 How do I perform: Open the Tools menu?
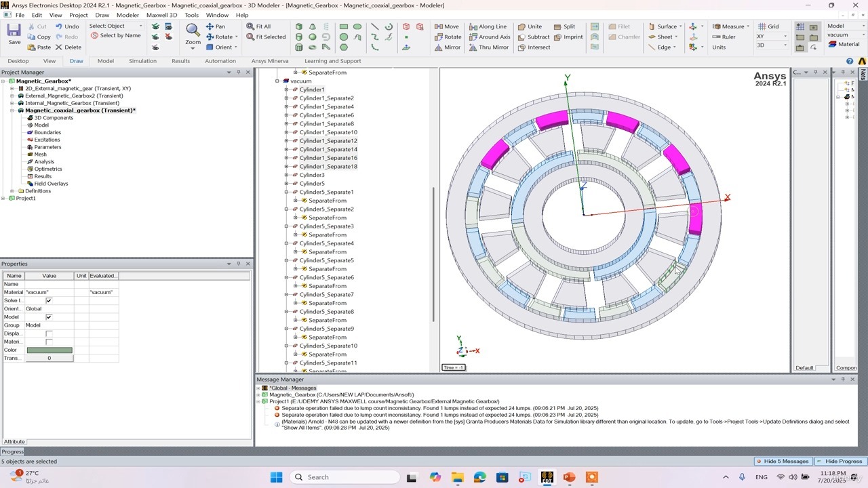[x=192, y=15]
